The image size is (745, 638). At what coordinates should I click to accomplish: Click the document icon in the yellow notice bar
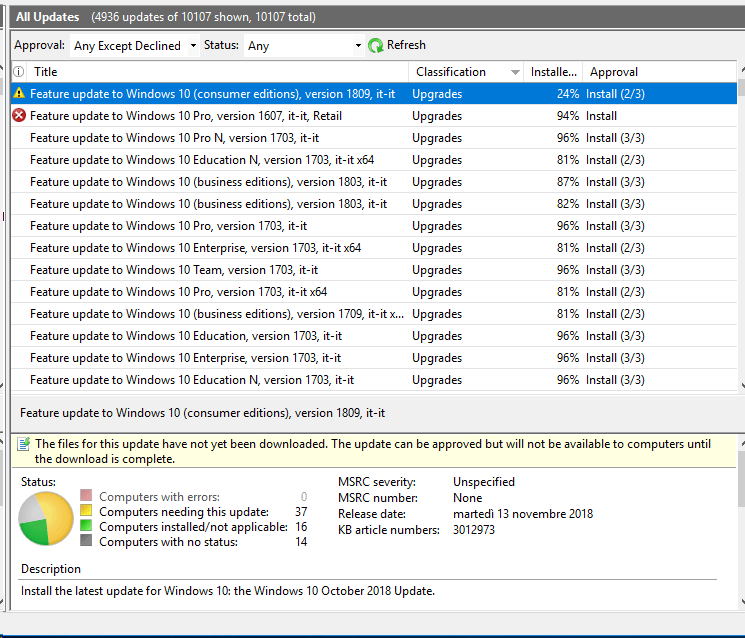tap(24, 444)
